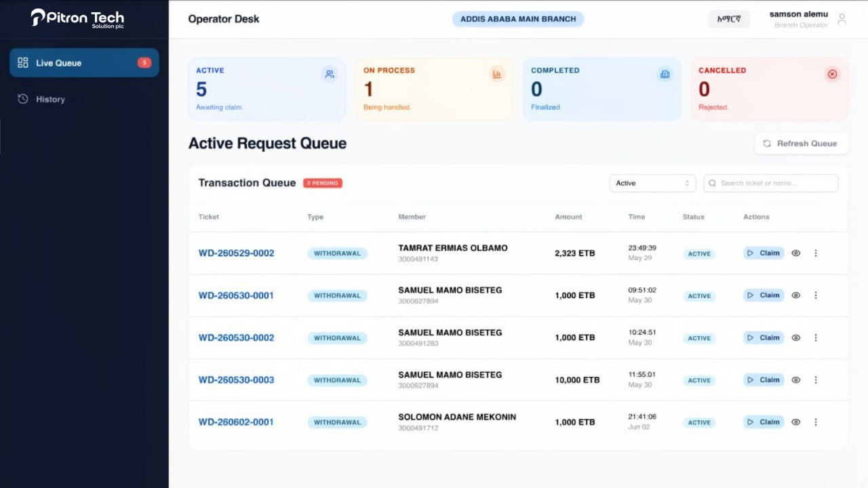Open more options menu for WD-260530-0003

[816, 380]
